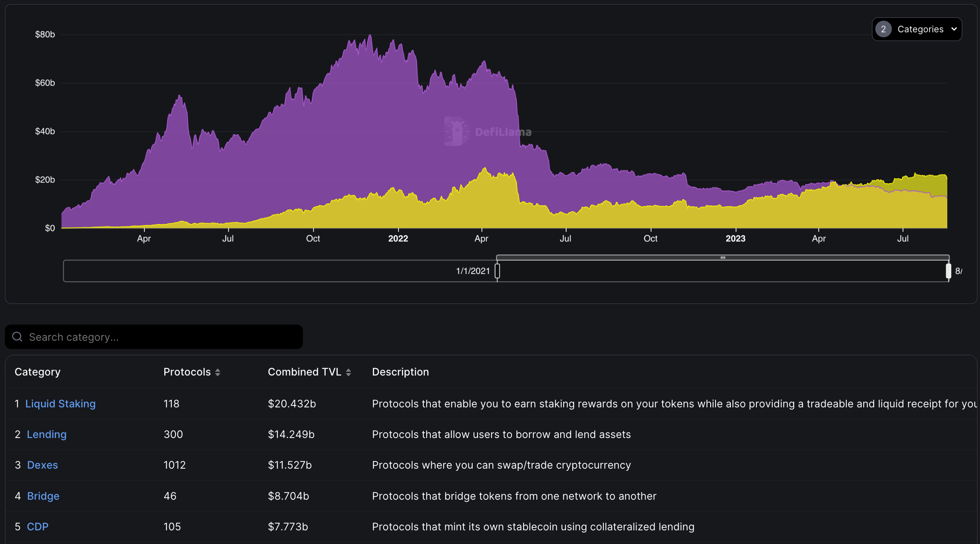Click the Combined TVL sort arrows
Image resolution: width=980 pixels, height=544 pixels.
[x=348, y=372]
